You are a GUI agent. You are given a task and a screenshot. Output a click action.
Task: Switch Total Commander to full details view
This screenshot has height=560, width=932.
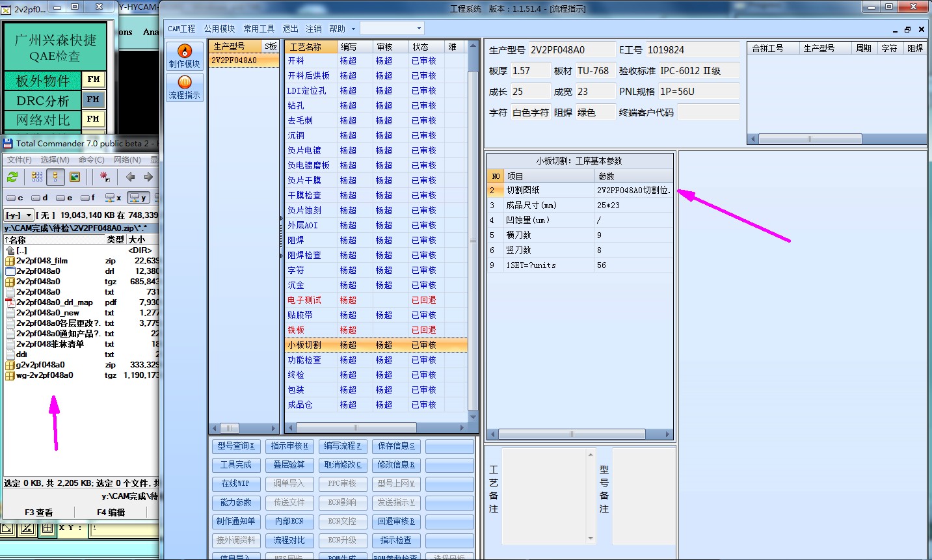[x=55, y=177]
